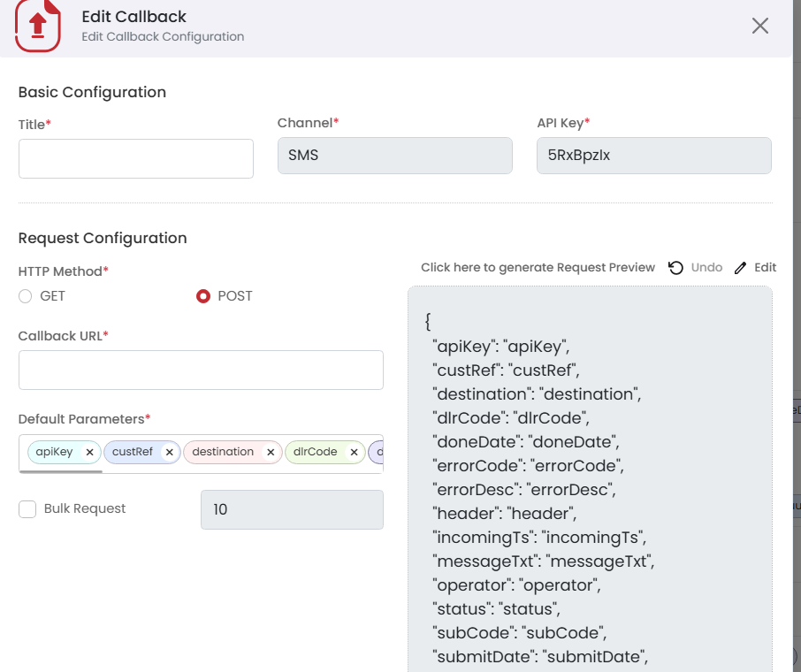This screenshot has width=801, height=672.
Task: Click the pencil Edit icon
Action: pos(740,268)
